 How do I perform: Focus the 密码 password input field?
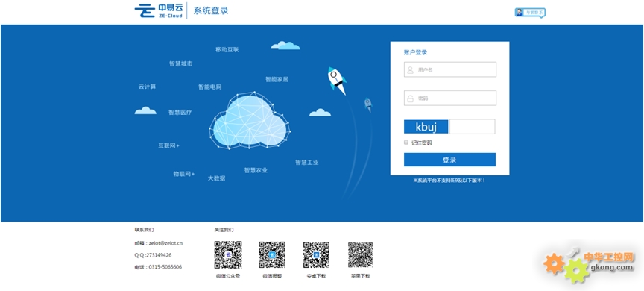450,98
